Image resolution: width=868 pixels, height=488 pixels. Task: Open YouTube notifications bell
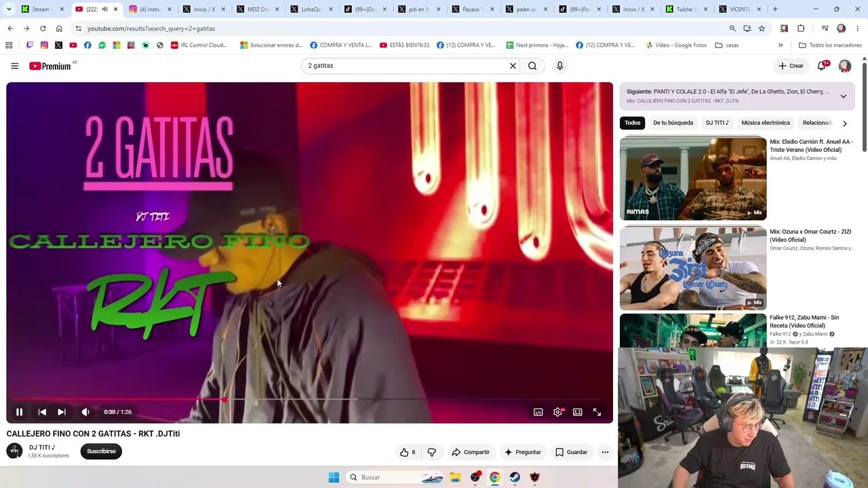(821, 66)
